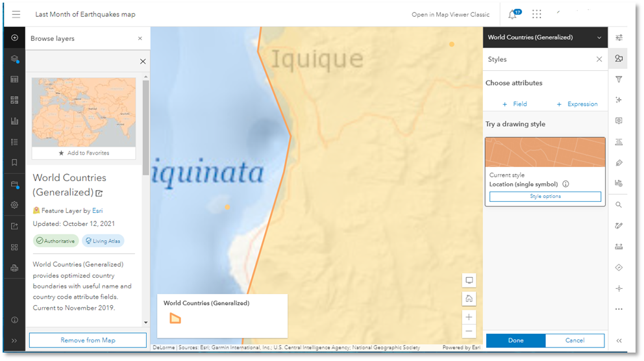
Task: Click the Browse layers panel scrollbar
Action: click(146, 127)
